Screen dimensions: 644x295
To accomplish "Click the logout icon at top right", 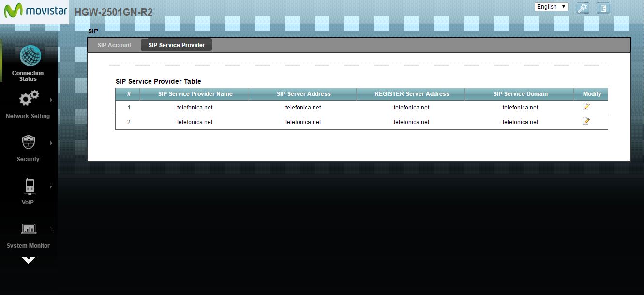I will click(x=603, y=8).
